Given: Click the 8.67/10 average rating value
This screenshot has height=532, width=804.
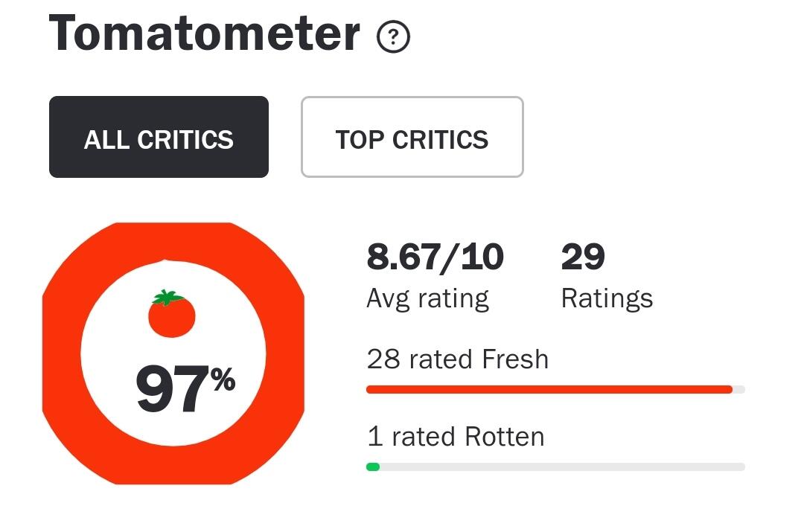Looking at the screenshot, I should [x=435, y=257].
